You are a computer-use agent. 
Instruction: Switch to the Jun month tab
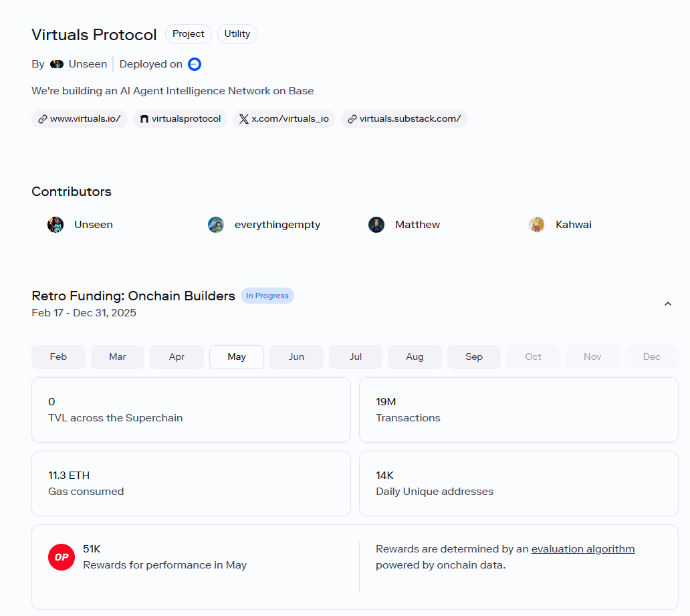(296, 357)
